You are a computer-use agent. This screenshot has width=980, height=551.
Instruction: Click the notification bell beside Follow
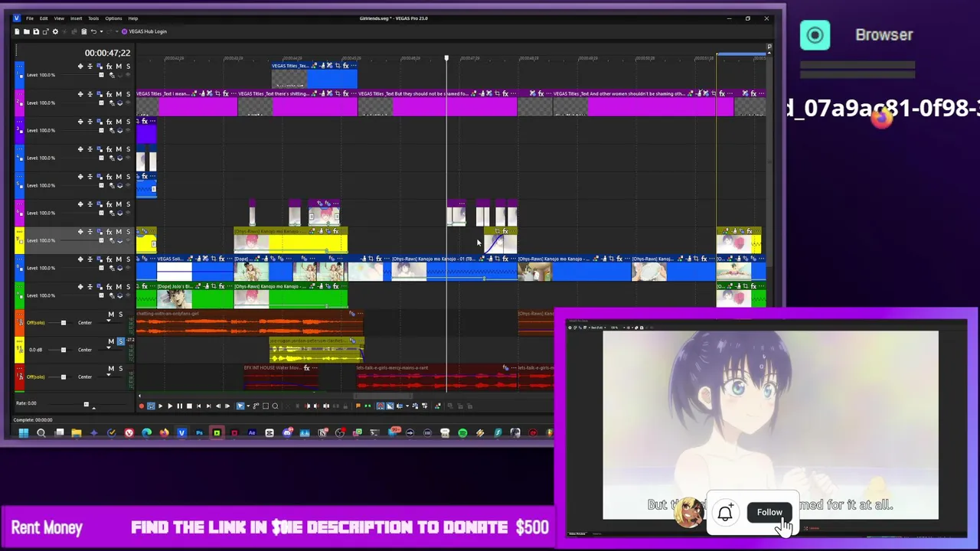point(725,512)
